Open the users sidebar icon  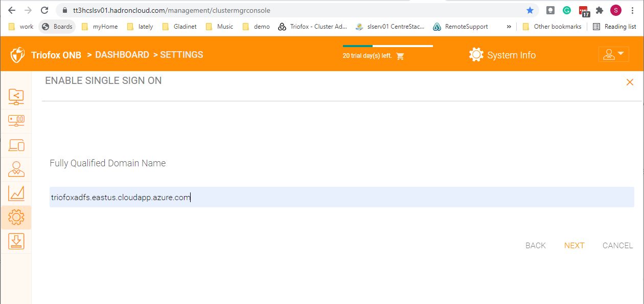pos(16,169)
